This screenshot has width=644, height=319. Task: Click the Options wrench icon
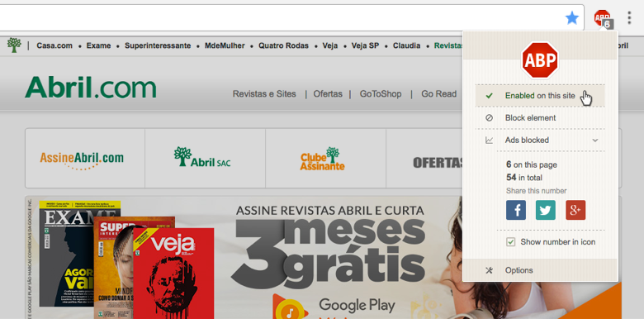(x=489, y=270)
